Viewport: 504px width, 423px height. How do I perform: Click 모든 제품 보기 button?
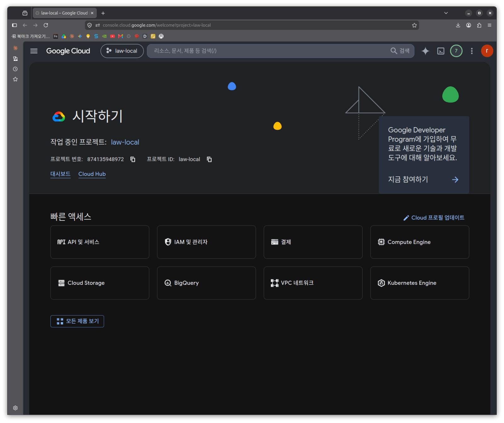point(77,321)
